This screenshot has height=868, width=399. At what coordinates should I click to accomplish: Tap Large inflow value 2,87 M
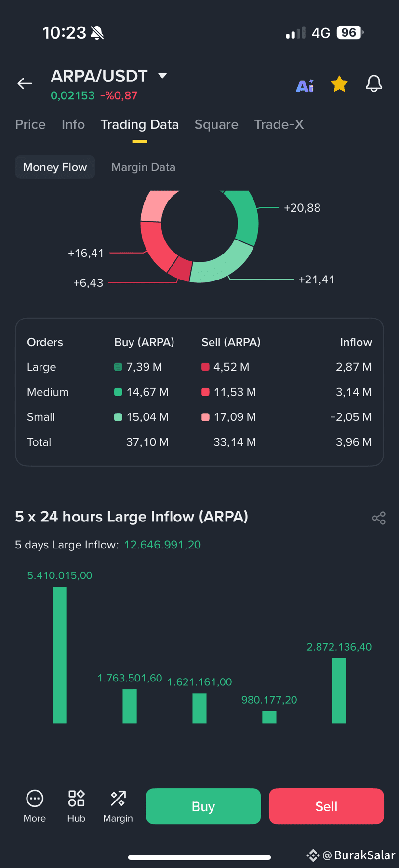(354, 367)
